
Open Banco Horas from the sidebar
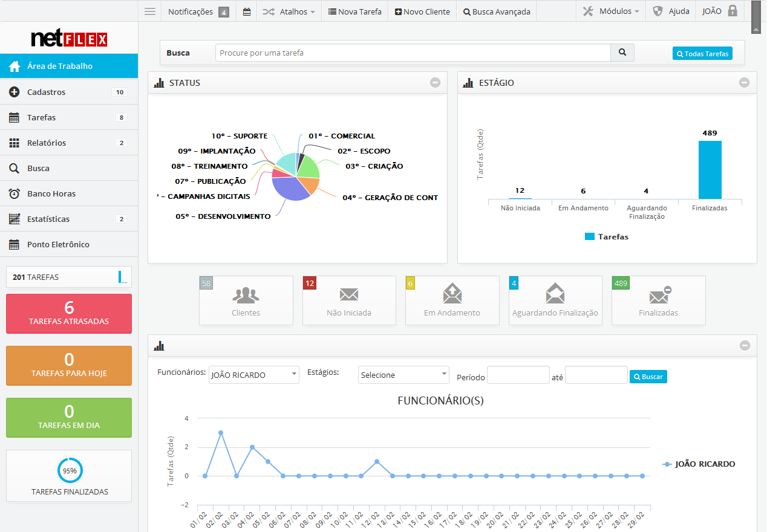[x=51, y=194]
